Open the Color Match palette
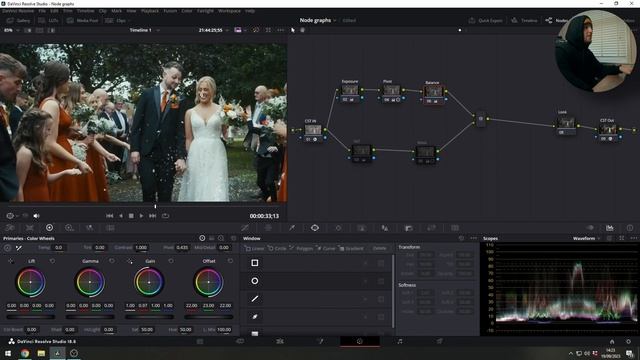Viewport: 640px width, 360px height. tap(30, 228)
